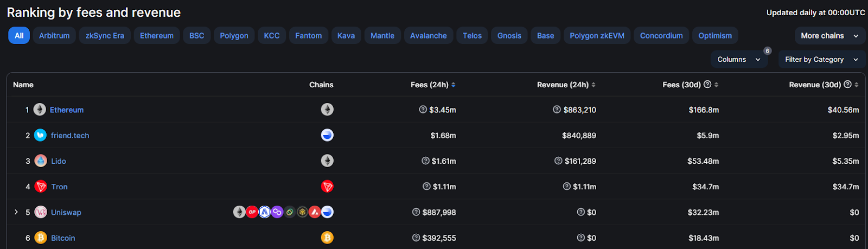Viewport: 868px width, 249px height.
Task: Click the friend.tech blue logo icon
Action: click(x=40, y=135)
